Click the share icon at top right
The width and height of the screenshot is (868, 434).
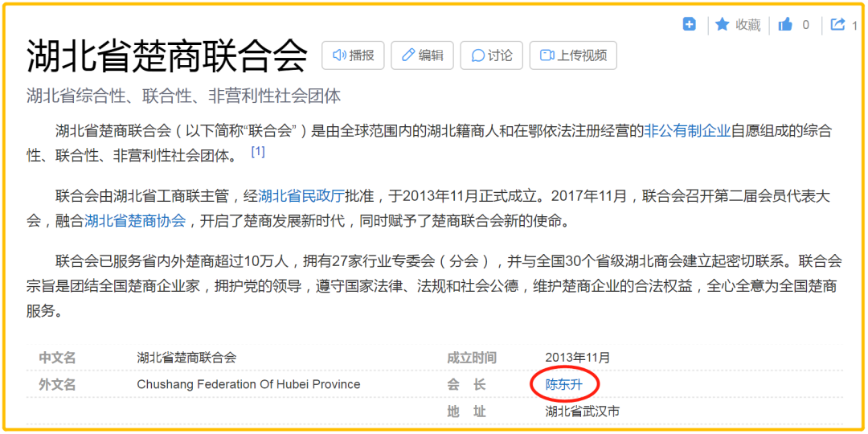point(838,24)
